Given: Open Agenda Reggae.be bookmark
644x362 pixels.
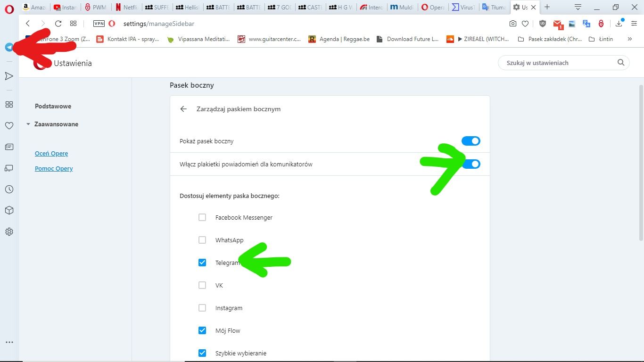Looking at the screenshot, I should point(339,39).
